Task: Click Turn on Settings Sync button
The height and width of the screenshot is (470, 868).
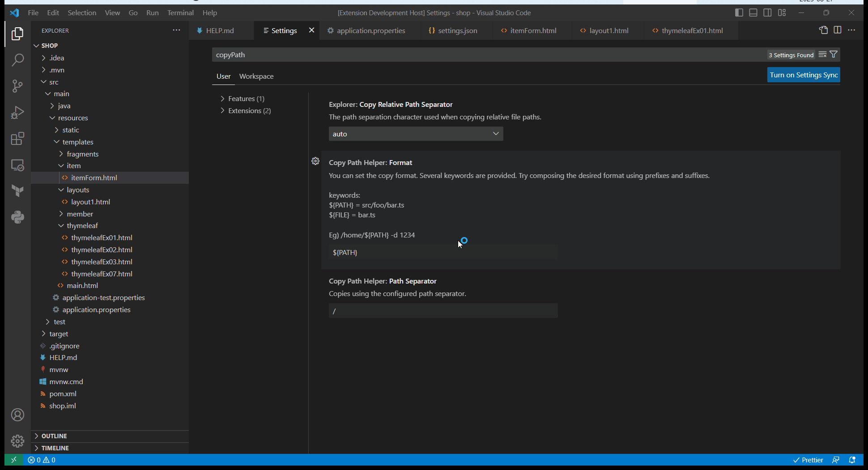Action: point(804,75)
